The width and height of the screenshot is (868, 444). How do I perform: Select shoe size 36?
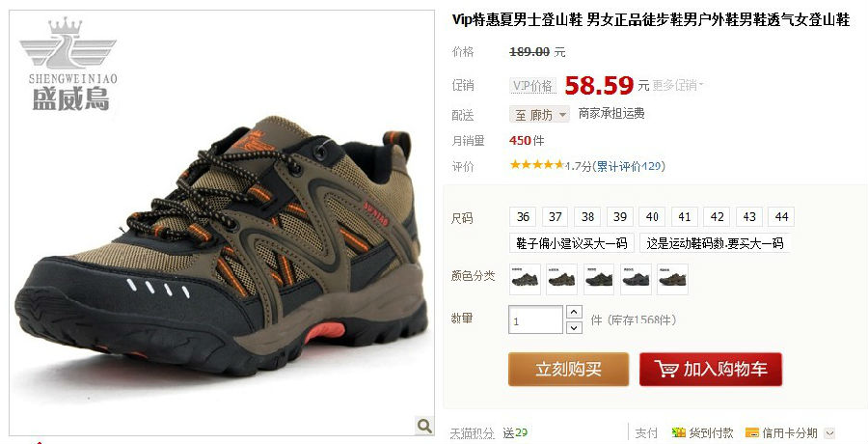[x=523, y=217]
